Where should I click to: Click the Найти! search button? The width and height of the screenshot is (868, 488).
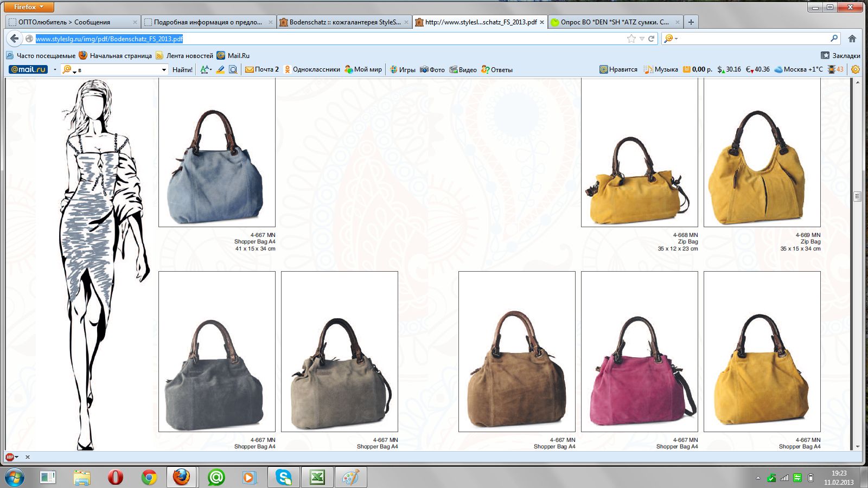coord(182,69)
